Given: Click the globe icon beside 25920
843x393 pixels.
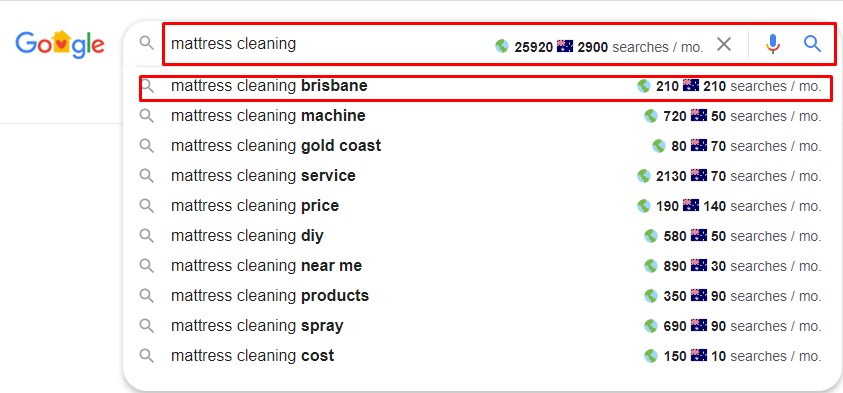Looking at the screenshot, I should point(502,47).
